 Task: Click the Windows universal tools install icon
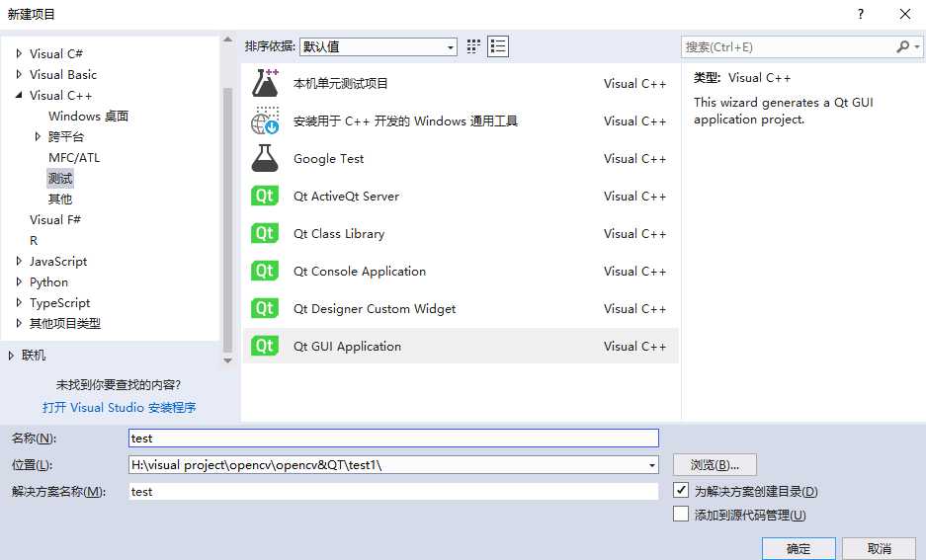265,120
